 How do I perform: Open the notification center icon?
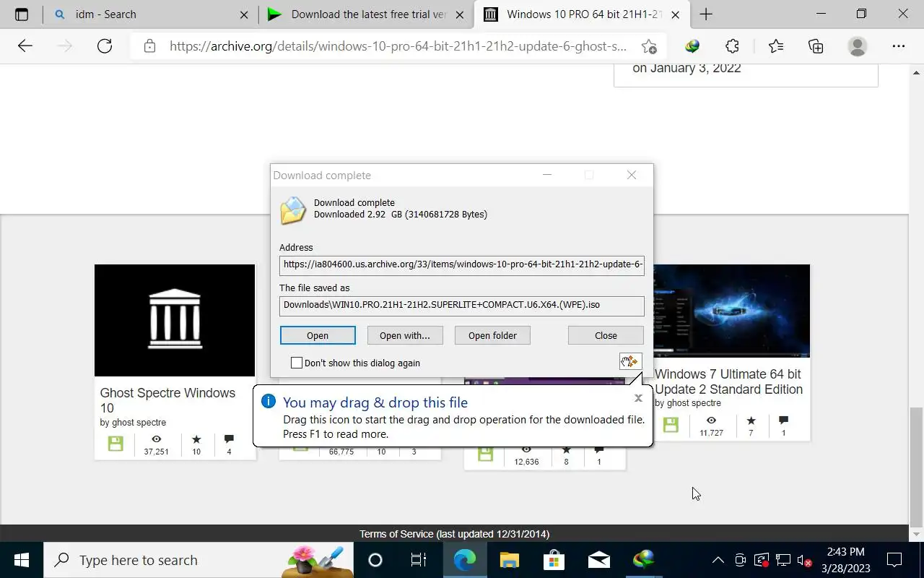(x=894, y=560)
